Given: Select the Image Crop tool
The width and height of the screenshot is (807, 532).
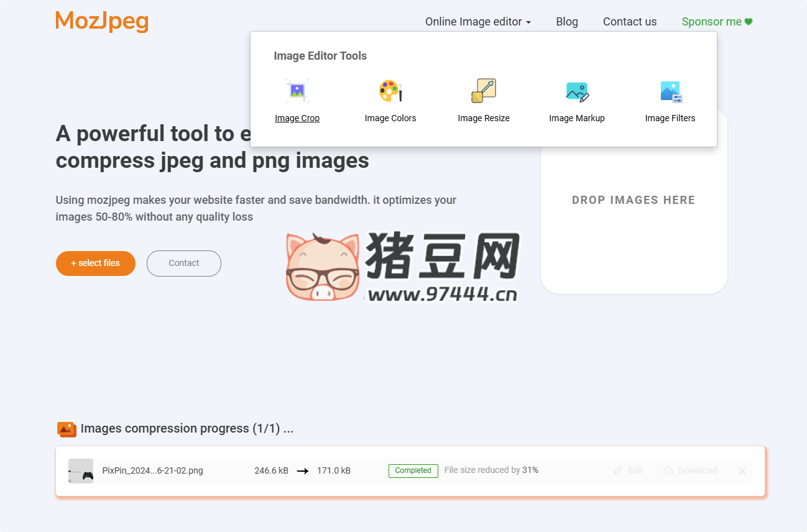Looking at the screenshot, I should (x=297, y=99).
